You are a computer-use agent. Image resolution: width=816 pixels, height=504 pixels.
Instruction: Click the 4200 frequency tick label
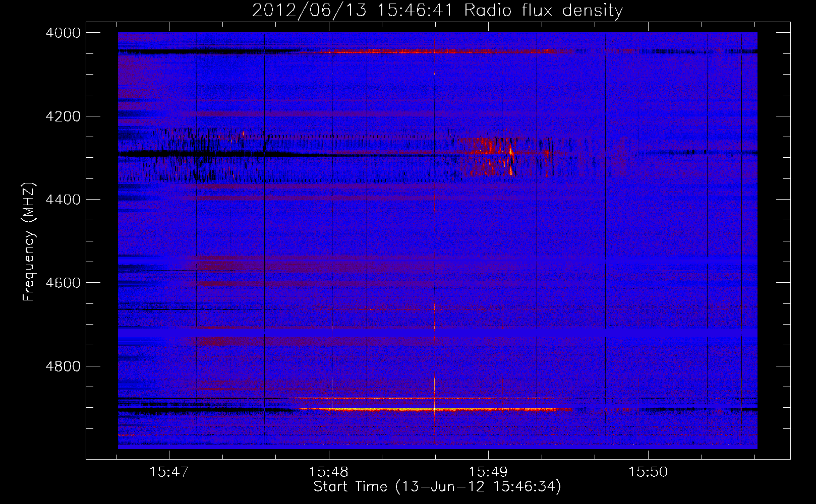pos(63,116)
